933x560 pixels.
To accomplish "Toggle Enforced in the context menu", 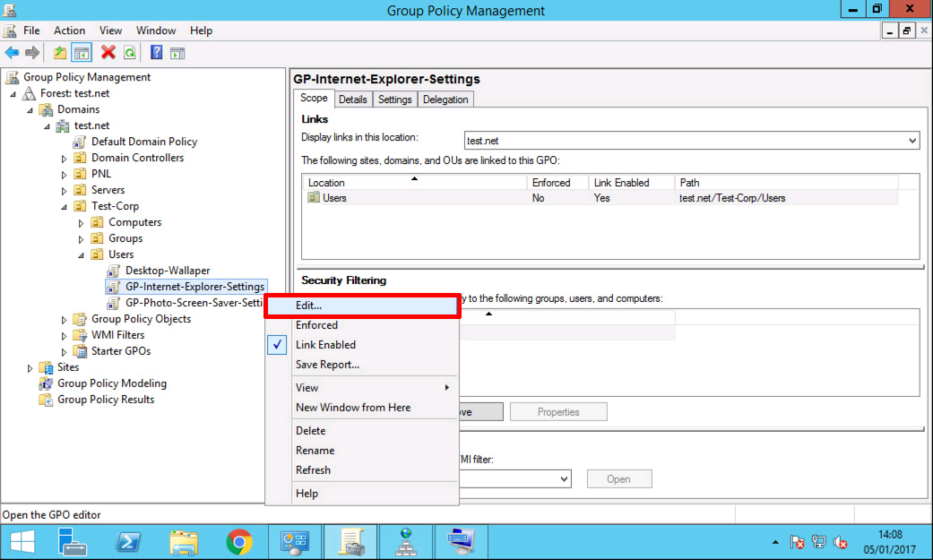I will pos(361,325).
